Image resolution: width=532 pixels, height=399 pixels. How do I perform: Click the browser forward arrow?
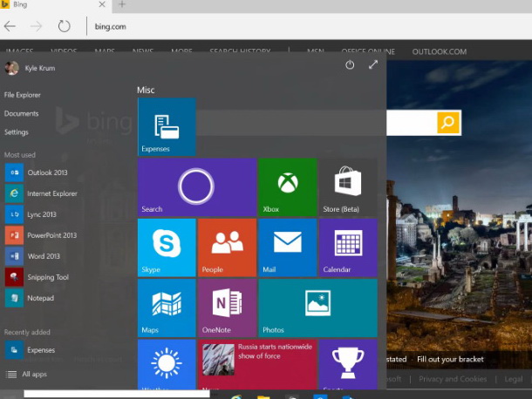pos(36,26)
